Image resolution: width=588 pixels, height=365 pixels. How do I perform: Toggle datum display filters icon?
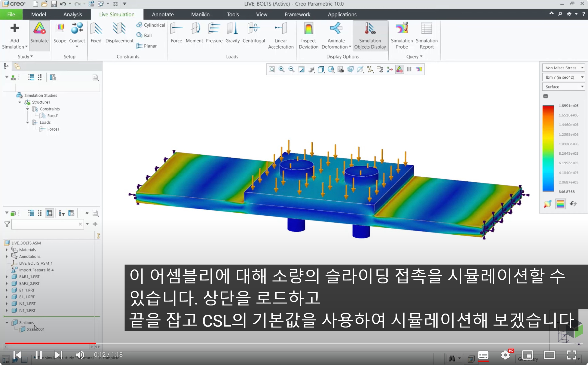click(370, 70)
